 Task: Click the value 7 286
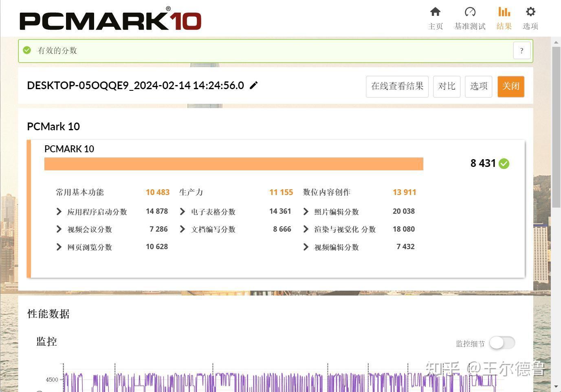158,229
